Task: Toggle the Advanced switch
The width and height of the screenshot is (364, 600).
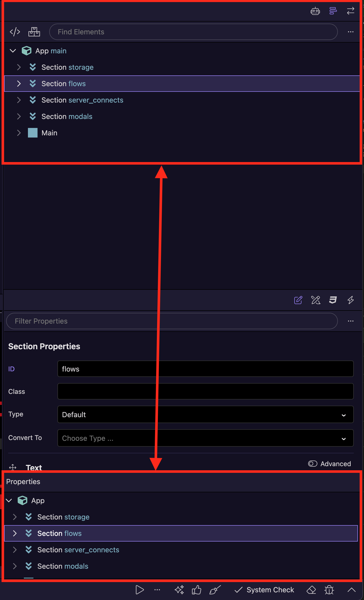Action: [x=312, y=464]
